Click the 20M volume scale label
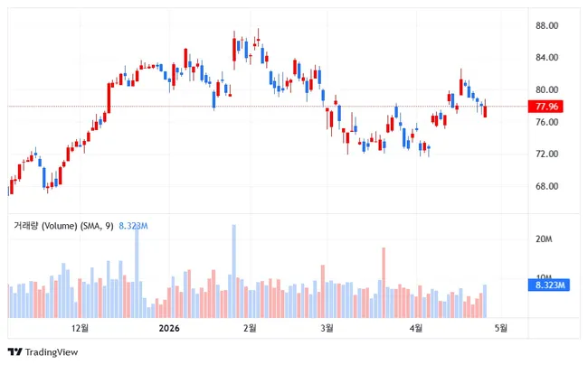The image size is (588, 365). pos(544,239)
